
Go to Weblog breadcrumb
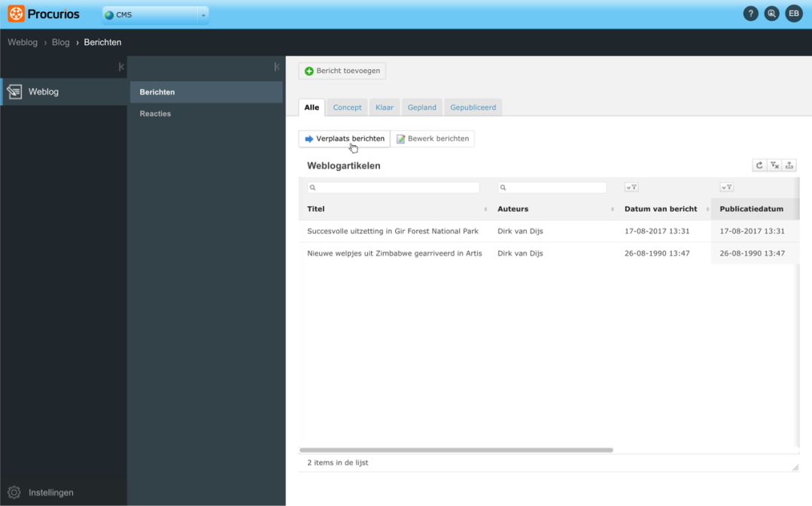coord(23,42)
